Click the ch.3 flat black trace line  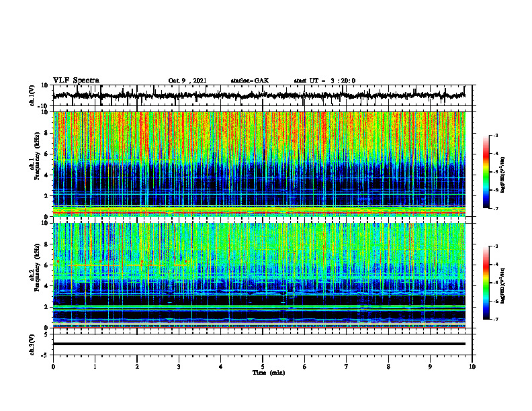(x=259, y=344)
